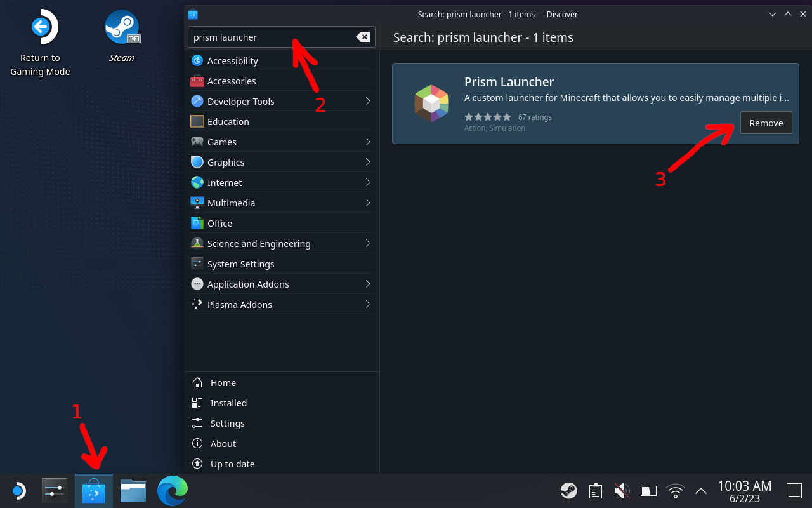Click the Discover window app icon
This screenshot has height=508, width=812.
193,14
